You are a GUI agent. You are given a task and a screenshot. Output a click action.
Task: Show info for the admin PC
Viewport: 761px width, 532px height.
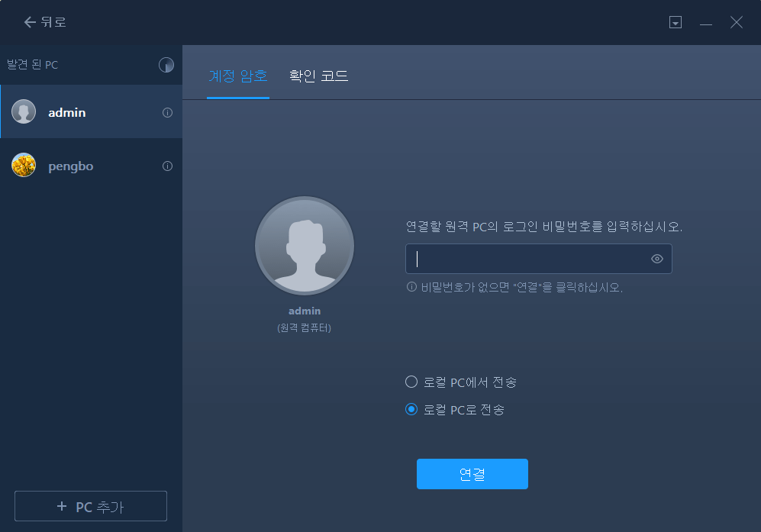pyautogui.click(x=167, y=113)
